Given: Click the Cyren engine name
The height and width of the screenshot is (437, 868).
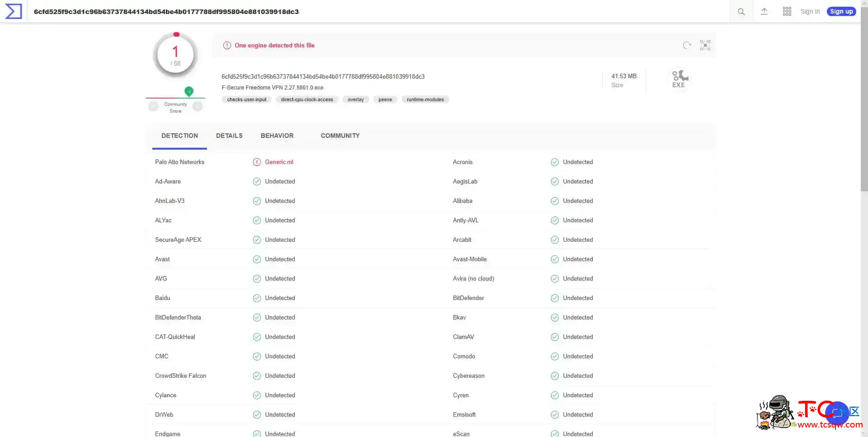Looking at the screenshot, I should click(461, 395).
